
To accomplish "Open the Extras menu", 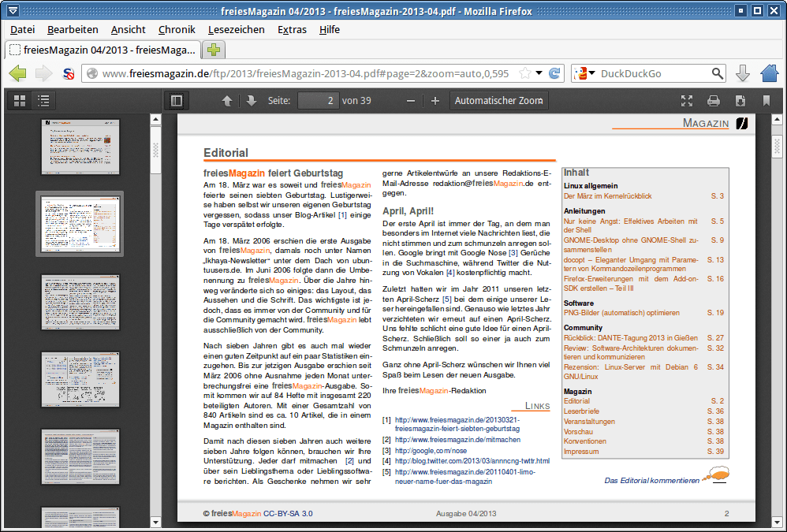I will point(292,30).
